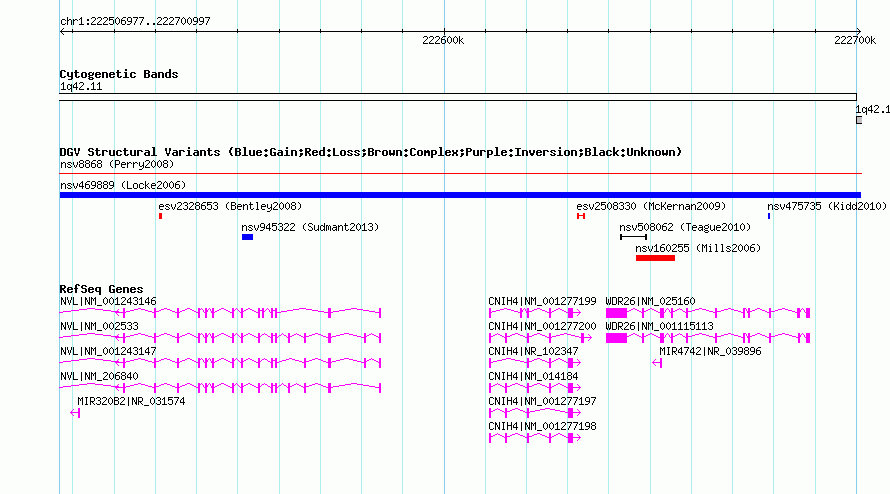The height and width of the screenshot is (494, 890).
Task: Click the CNIH4|NR_102347 gene model
Action: 535,362
